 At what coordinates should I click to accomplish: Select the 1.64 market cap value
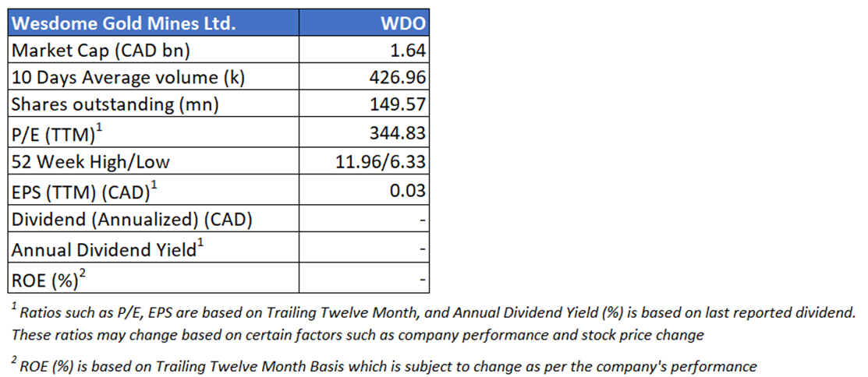(409, 51)
